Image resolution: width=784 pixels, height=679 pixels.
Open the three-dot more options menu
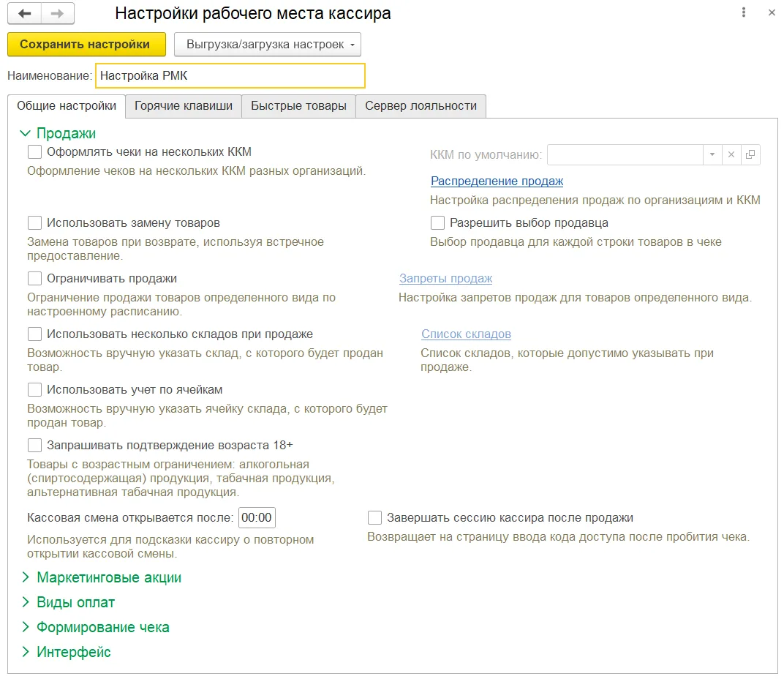tap(744, 12)
